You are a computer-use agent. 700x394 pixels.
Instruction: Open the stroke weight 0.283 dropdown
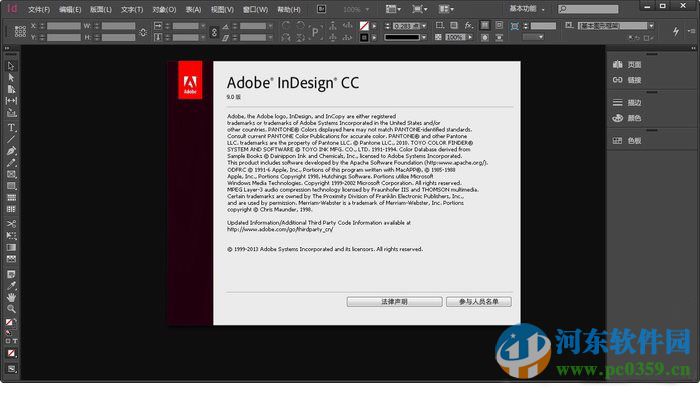(424, 26)
